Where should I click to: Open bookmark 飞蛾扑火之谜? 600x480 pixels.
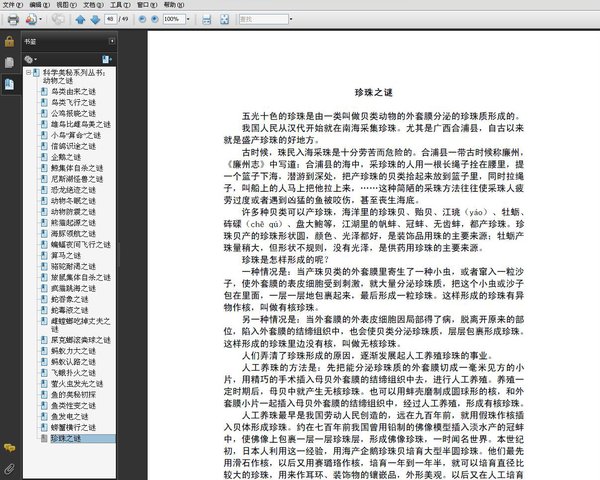(x=73, y=373)
